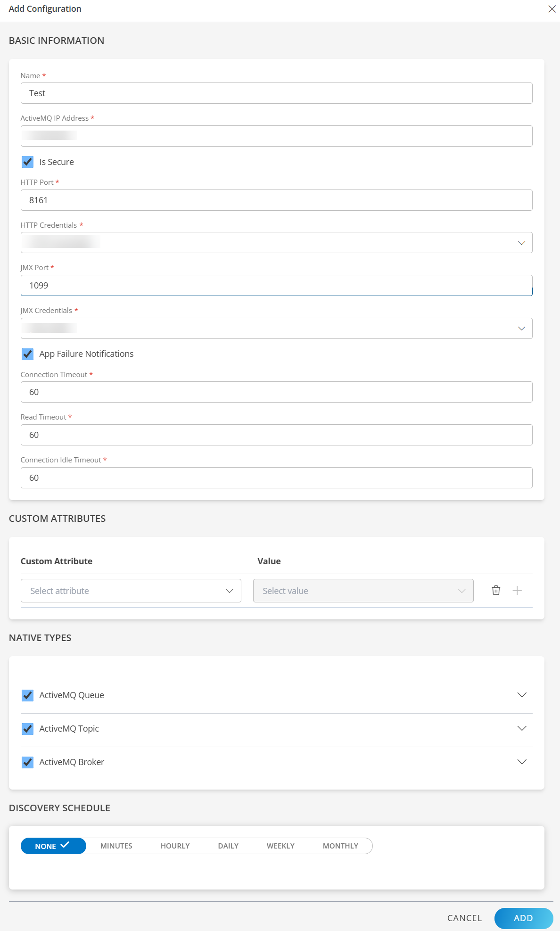Click the BASIC INFORMATION heading

point(57,41)
